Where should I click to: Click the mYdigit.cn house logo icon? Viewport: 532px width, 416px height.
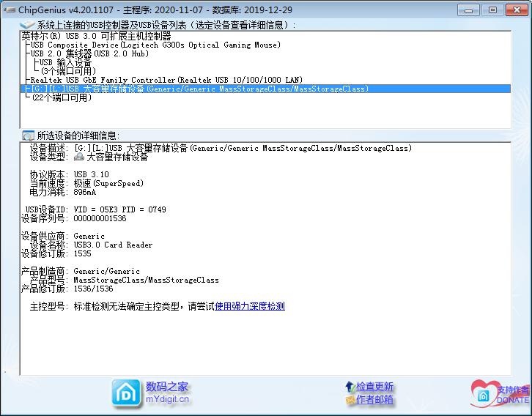[126, 393]
